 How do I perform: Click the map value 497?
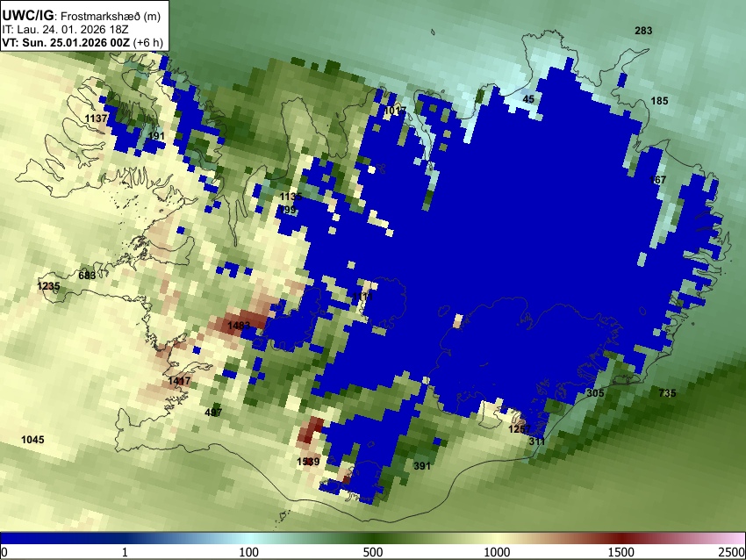[x=213, y=412]
